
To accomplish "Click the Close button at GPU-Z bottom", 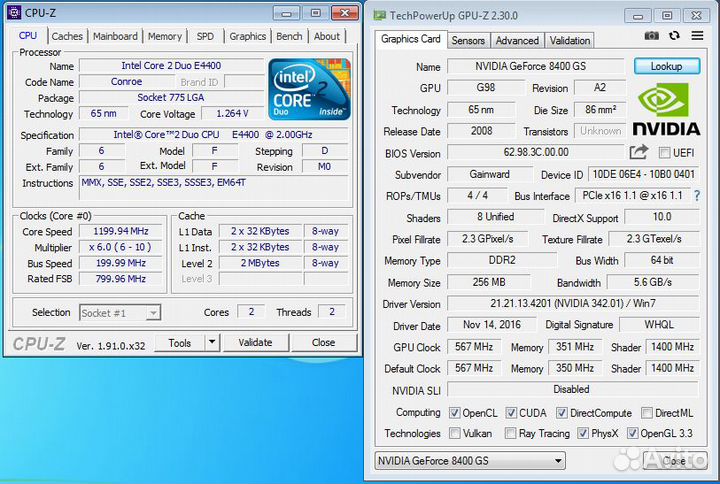I will 674,461.
